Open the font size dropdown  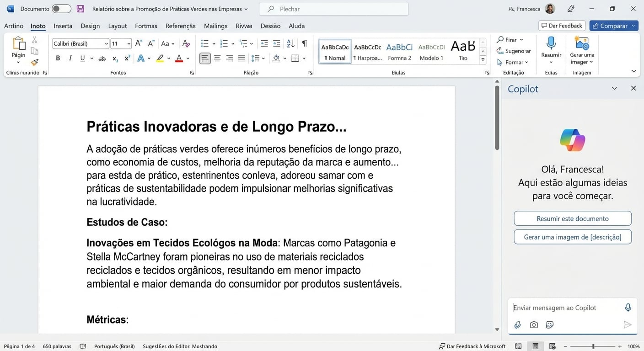[x=129, y=43]
